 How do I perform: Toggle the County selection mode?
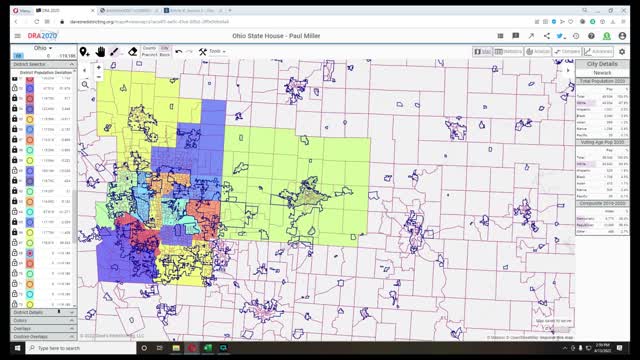[149, 48]
